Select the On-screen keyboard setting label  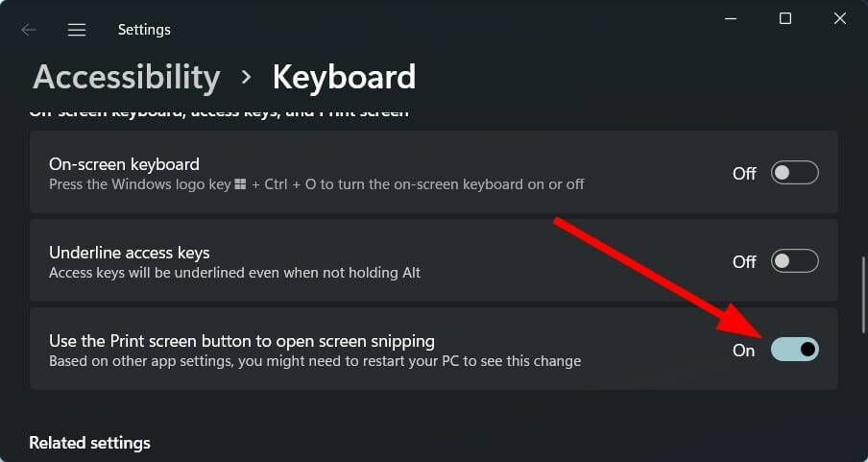click(124, 163)
